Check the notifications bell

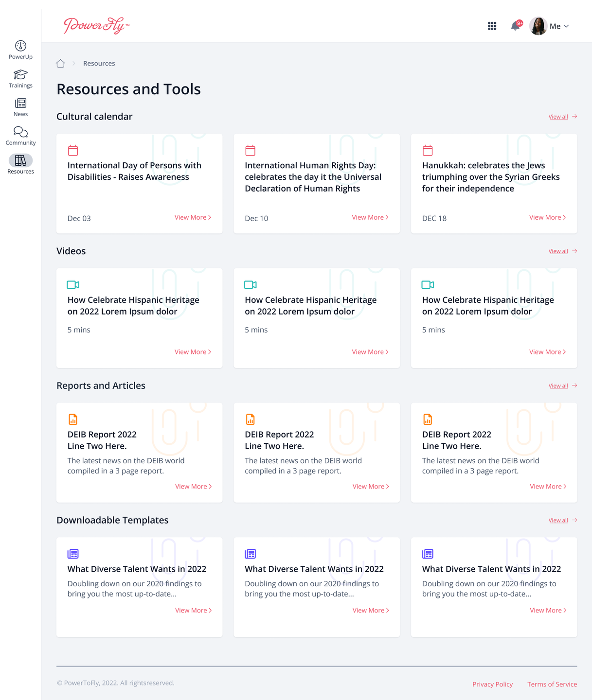[x=516, y=26]
